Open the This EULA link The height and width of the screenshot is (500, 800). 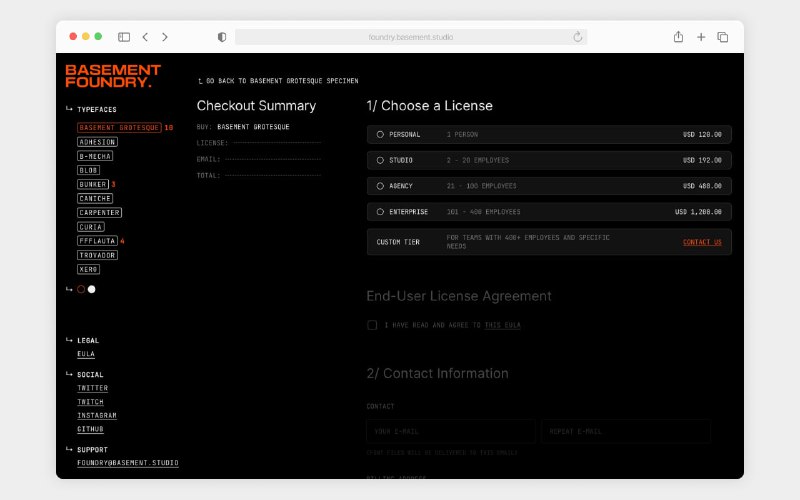[503, 325]
